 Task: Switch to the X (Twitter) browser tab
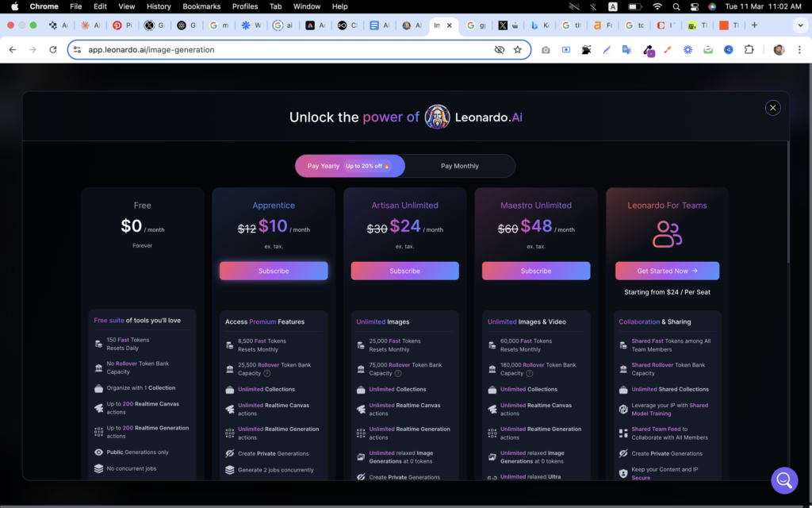tap(507, 25)
